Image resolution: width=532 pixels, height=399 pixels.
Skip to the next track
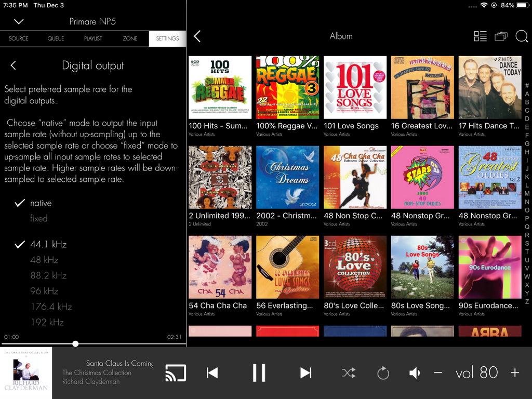click(305, 373)
